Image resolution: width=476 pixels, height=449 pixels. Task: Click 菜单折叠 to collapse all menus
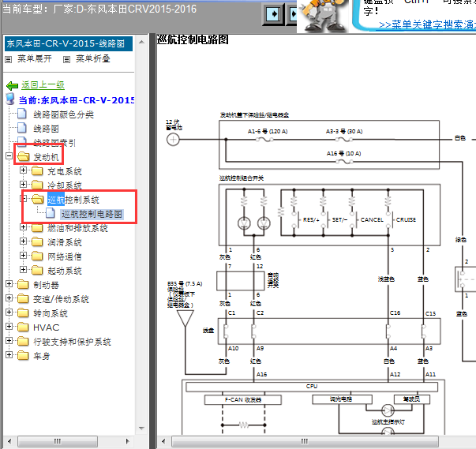[x=92, y=58]
